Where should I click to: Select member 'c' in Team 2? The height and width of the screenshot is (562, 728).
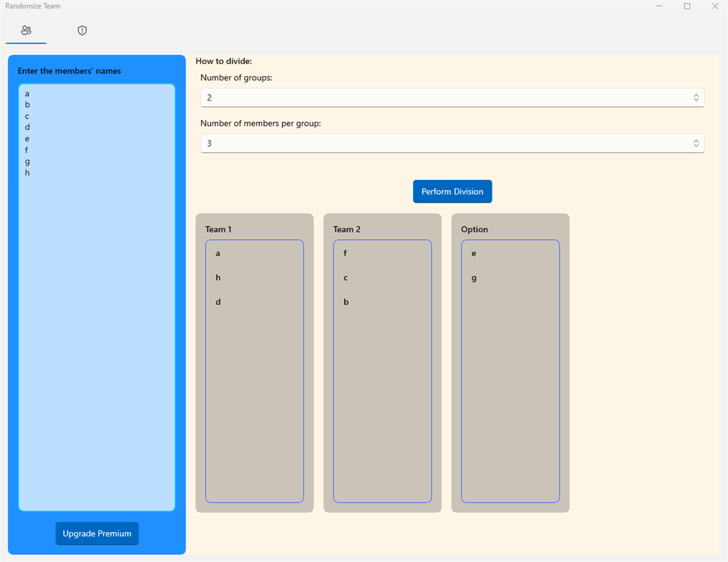tap(345, 277)
